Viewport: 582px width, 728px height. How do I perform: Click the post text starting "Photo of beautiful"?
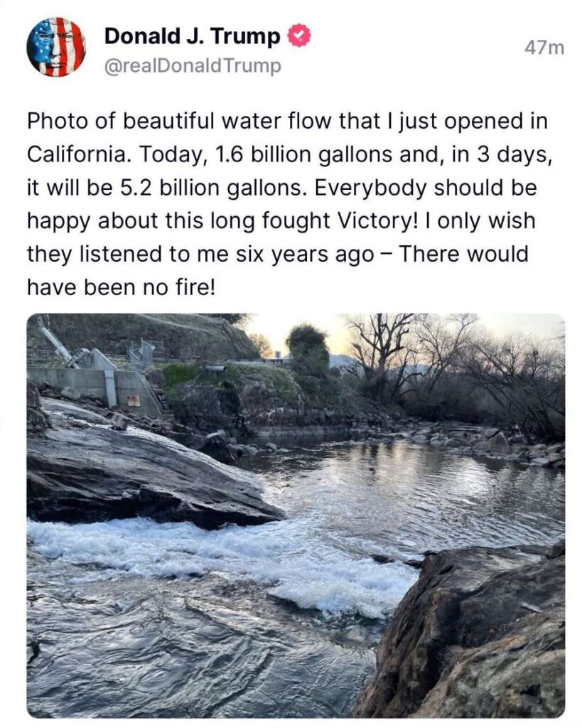point(287,121)
